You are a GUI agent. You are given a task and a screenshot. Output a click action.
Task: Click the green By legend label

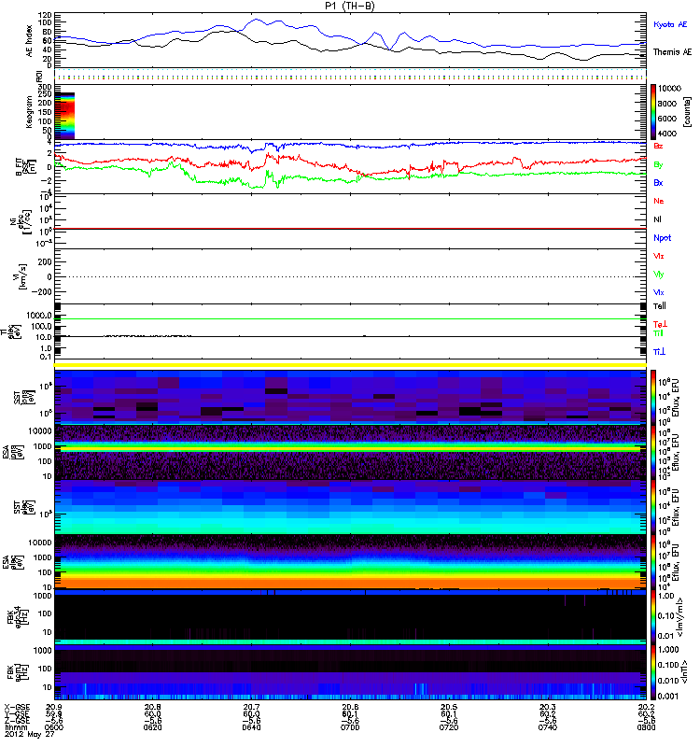[658, 165]
